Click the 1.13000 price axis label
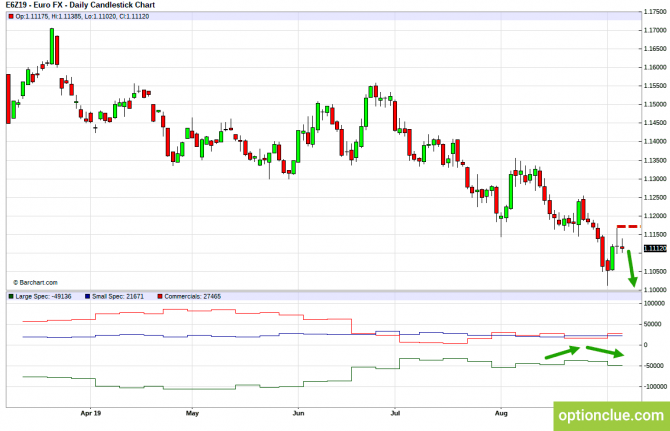 (x=655, y=179)
